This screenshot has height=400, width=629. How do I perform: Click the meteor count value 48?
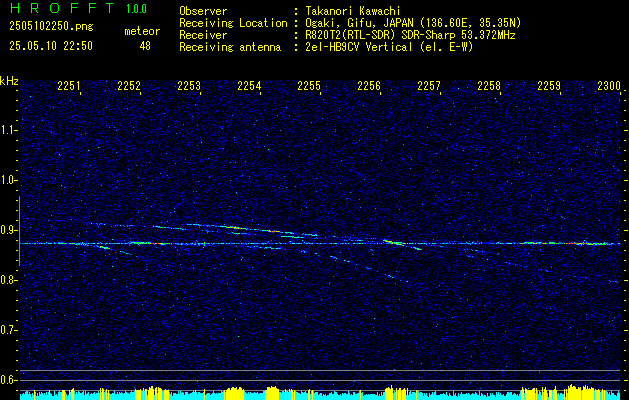[x=145, y=46]
